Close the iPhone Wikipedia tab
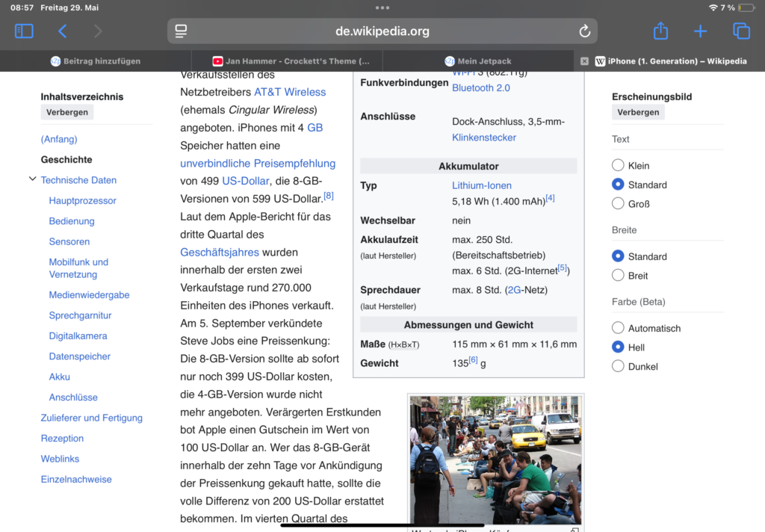The width and height of the screenshot is (765, 532). click(x=584, y=61)
